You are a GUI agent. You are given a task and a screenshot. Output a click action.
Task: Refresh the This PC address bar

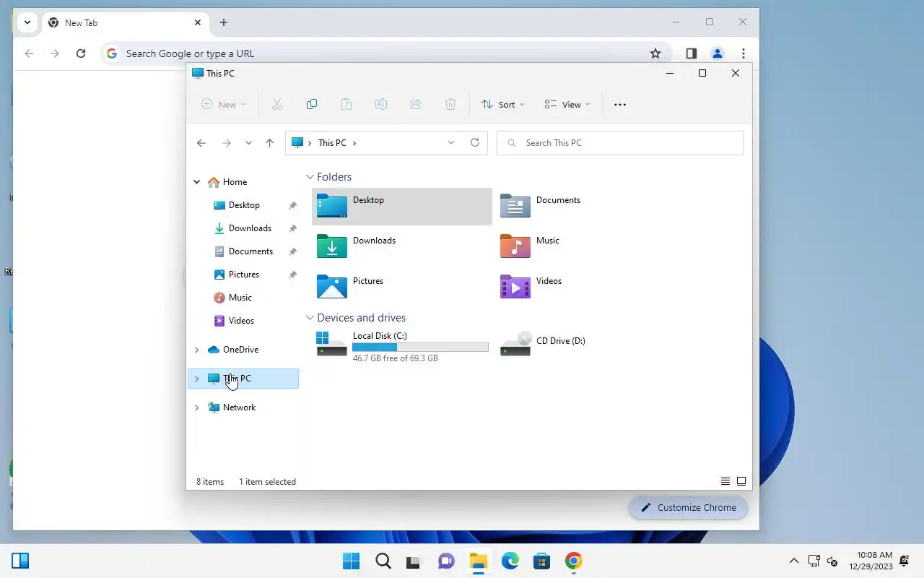click(x=475, y=142)
